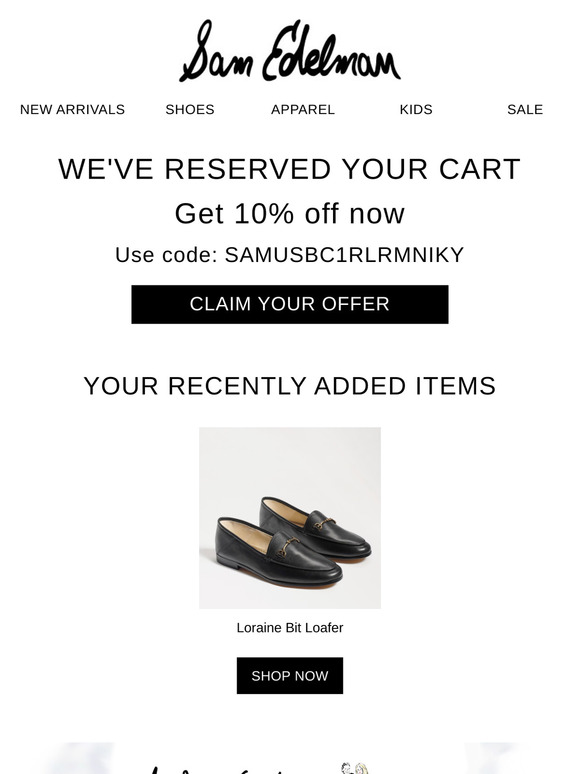Open the NEW ARRIVALS navigation link
580x774 pixels.
coord(72,110)
